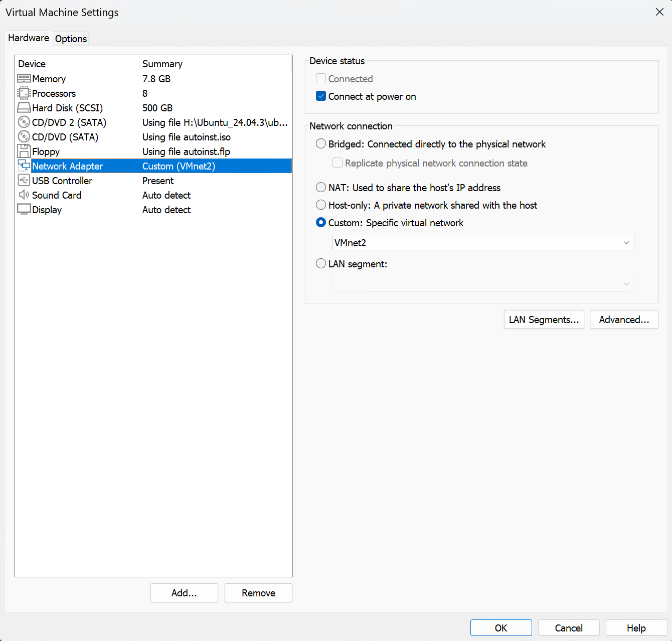Select the CD/DVD 2 (SATA) disc icon
Image resolution: width=672 pixels, height=641 pixels.
point(24,122)
